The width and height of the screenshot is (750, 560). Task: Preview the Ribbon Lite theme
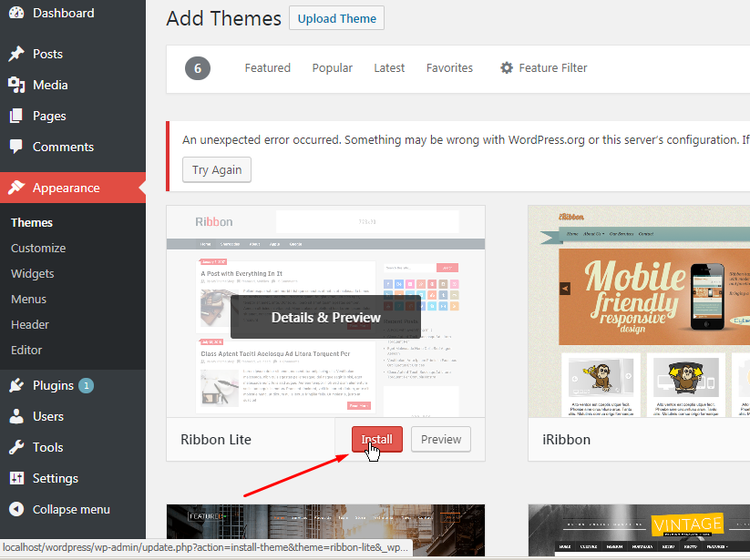pyautogui.click(x=441, y=439)
